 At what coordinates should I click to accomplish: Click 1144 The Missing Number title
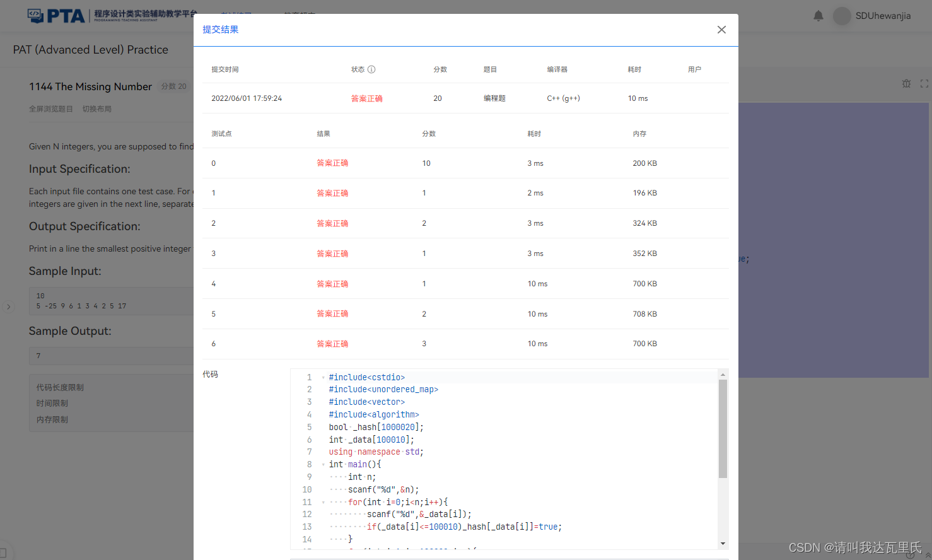tap(90, 86)
